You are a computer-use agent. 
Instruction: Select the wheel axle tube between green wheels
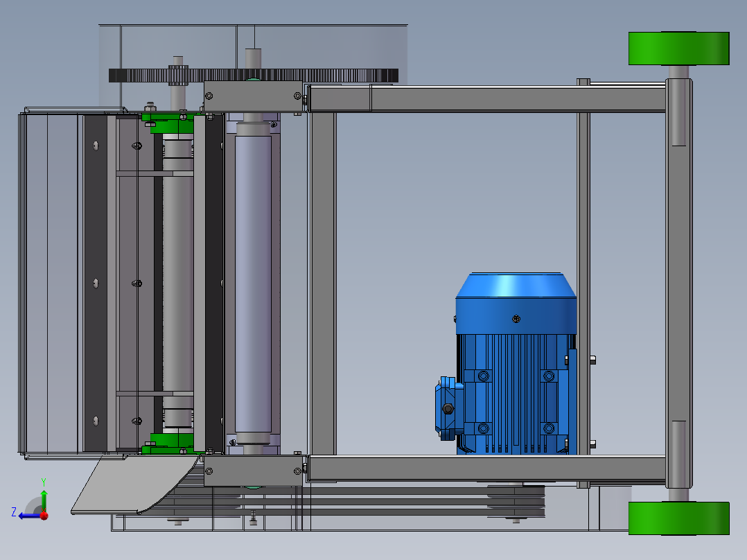pos(679,283)
